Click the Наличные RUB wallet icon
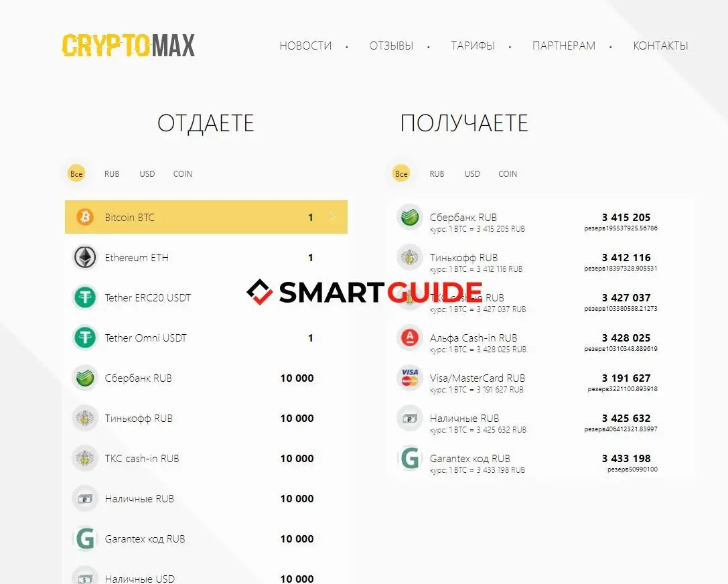The width and height of the screenshot is (728, 584). click(84, 498)
